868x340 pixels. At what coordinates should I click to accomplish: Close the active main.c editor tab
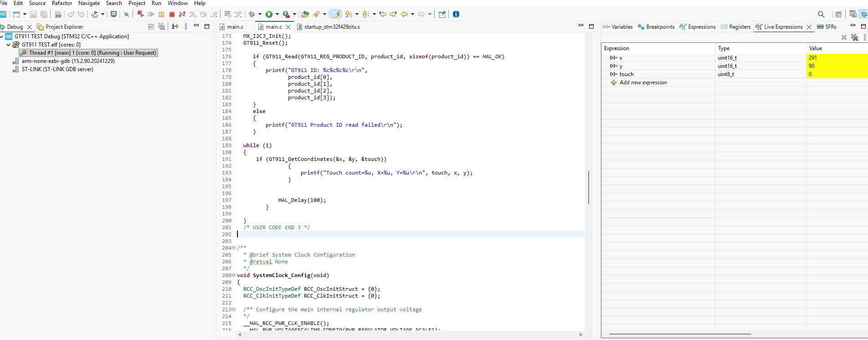(288, 27)
